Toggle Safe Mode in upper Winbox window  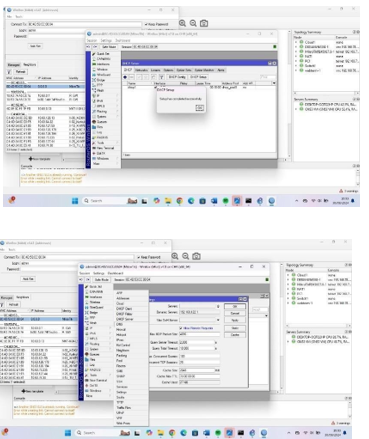point(109,47)
